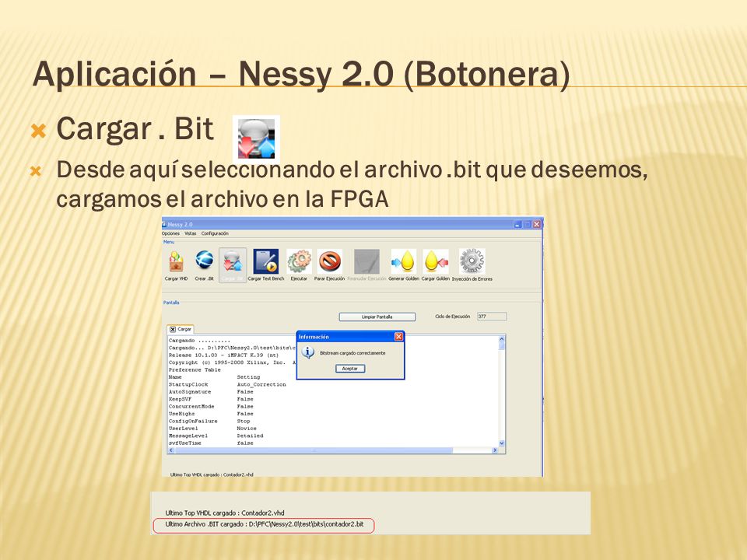
Task: Click the Generar Golden icon
Action: point(404,261)
